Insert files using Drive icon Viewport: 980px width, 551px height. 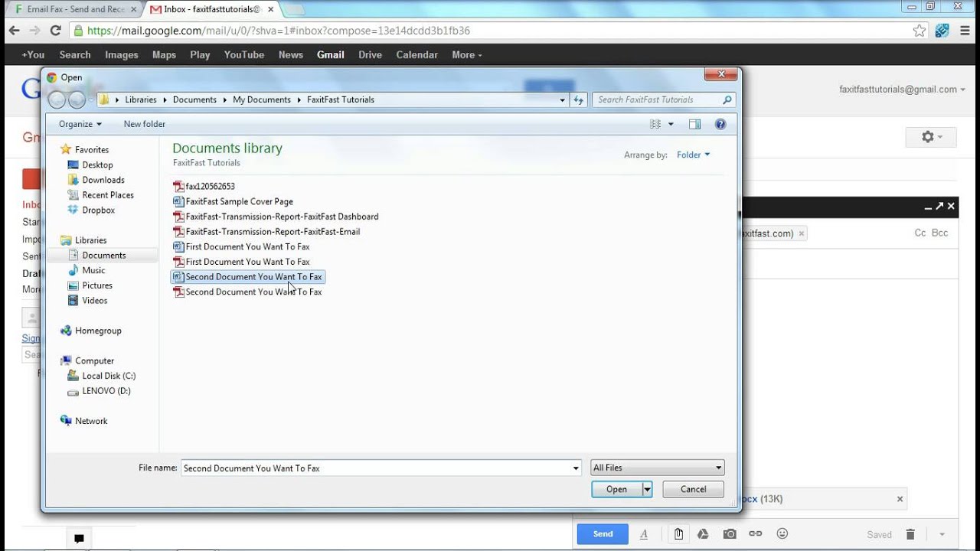pos(703,534)
